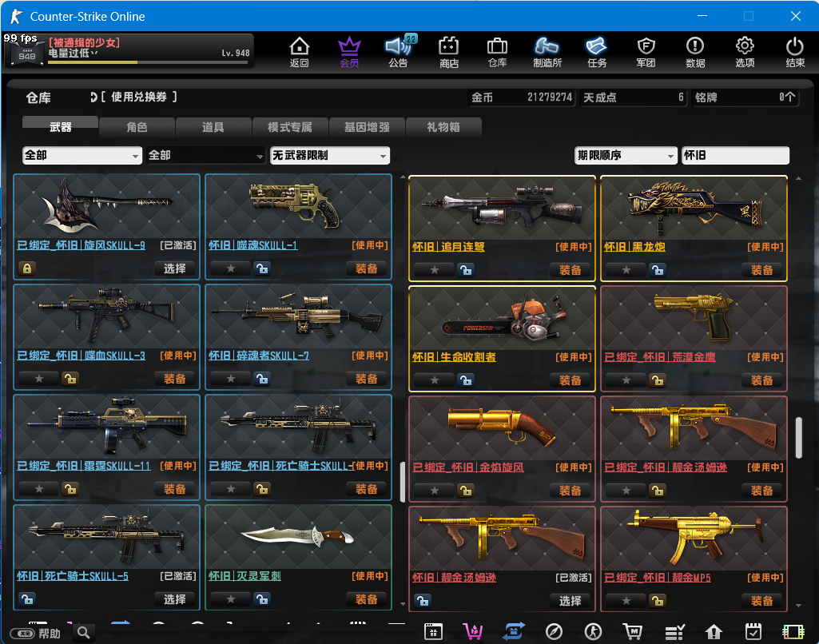Open the gift calendar icon in bottom bar

click(x=433, y=632)
